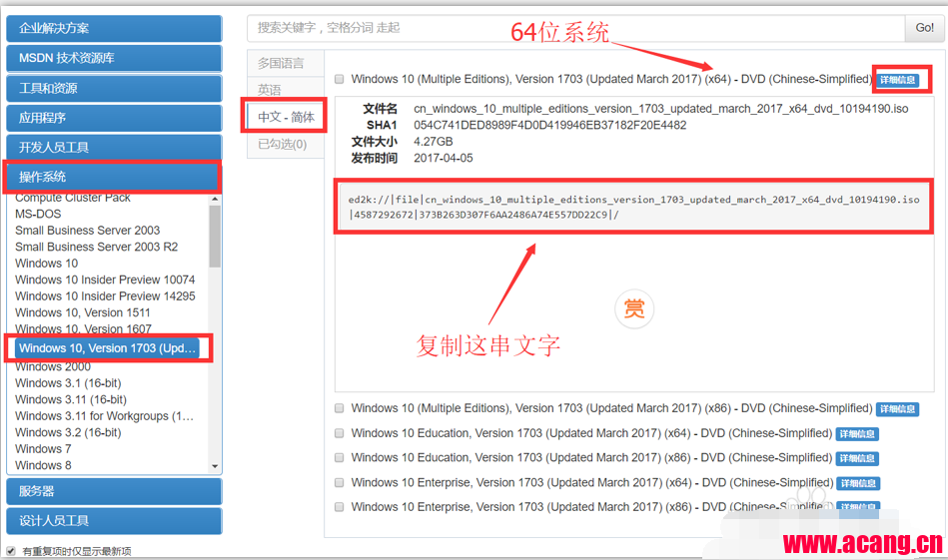Click the Go! search button

pos(924,28)
